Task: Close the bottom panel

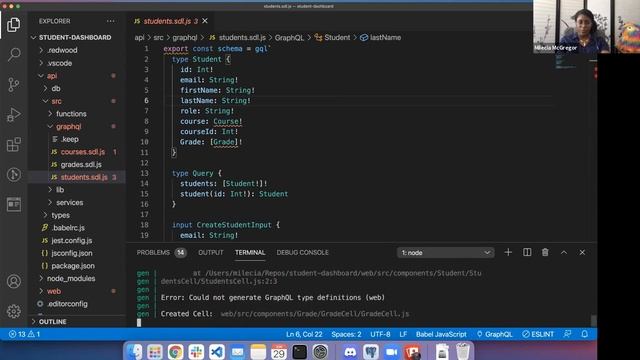Action: pyautogui.click(x=582, y=252)
